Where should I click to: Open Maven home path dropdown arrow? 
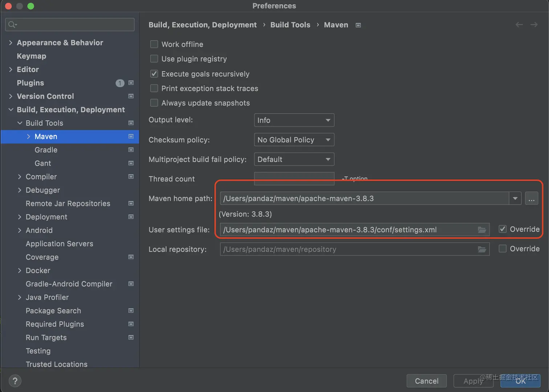pyautogui.click(x=515, y=199)
